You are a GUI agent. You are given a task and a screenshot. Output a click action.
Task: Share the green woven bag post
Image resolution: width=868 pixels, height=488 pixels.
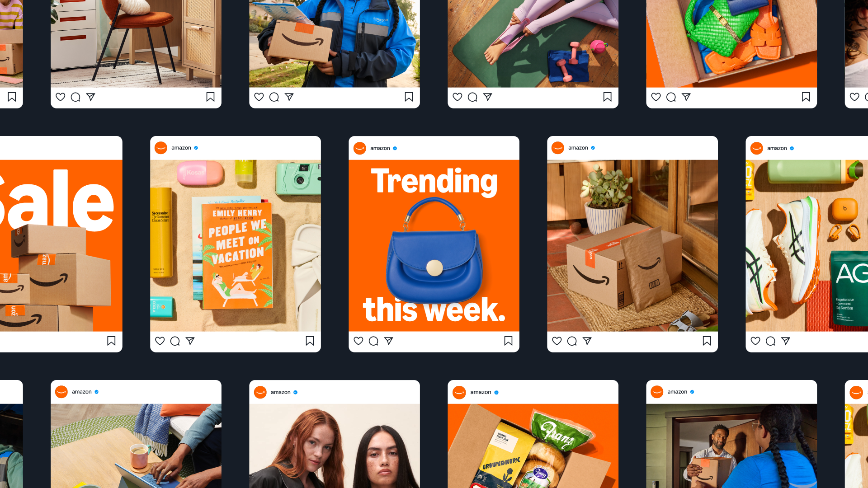[686, 97]
